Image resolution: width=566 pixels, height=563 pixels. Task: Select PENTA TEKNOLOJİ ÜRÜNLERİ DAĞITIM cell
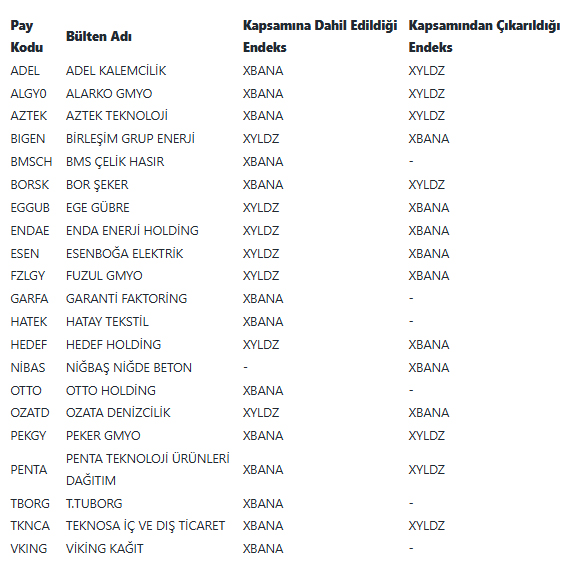[148, 470]
